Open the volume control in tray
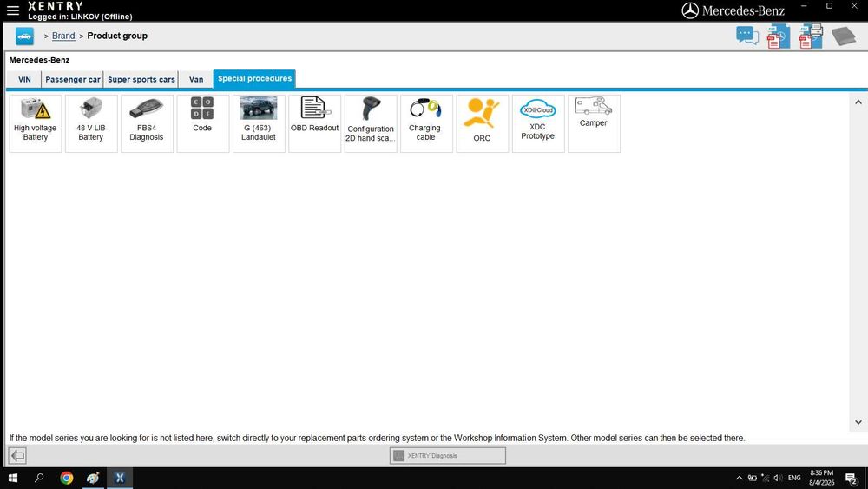The height and width of the screenshot is (489, 868). pyautogui.click(x=778, y=478)
